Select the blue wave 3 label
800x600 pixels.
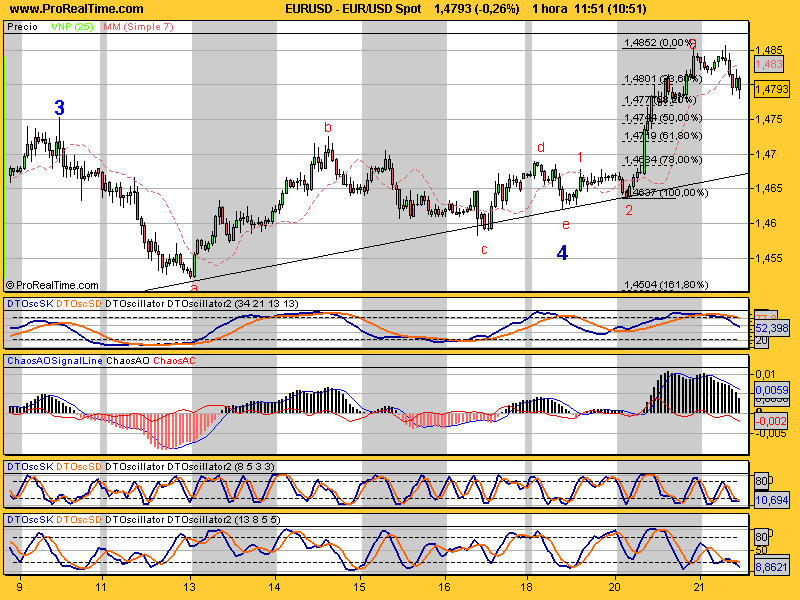tap(59, 108)
